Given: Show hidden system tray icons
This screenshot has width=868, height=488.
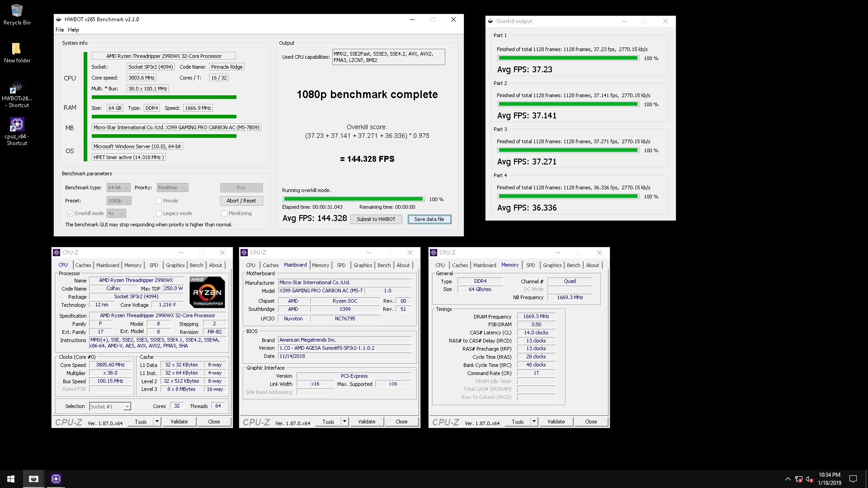Looking at the screenshot, I should [788, 479].
